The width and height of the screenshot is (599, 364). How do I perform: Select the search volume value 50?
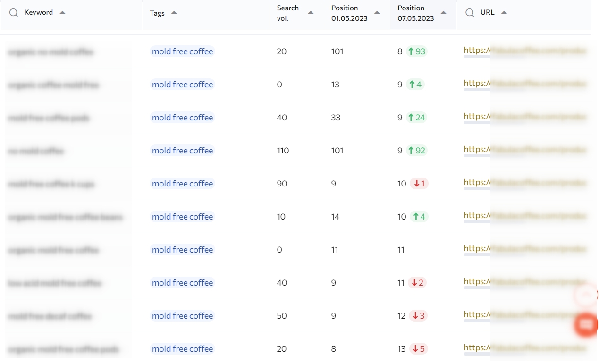point(282,316)
